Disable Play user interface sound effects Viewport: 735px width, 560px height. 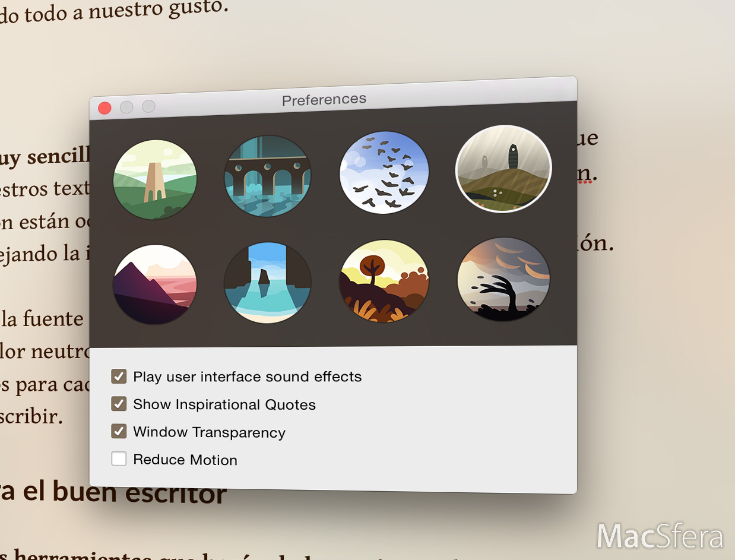pyautogui.click(x=119, y=377)
